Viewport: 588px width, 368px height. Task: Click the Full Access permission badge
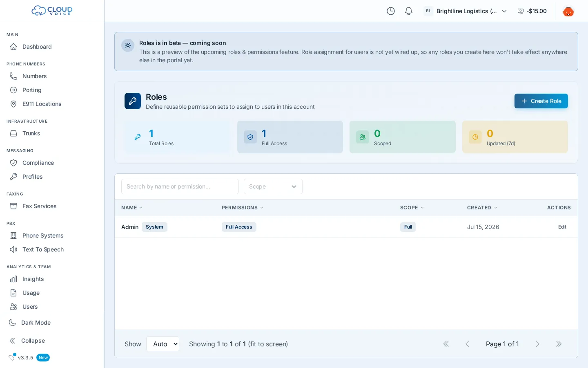239,227
